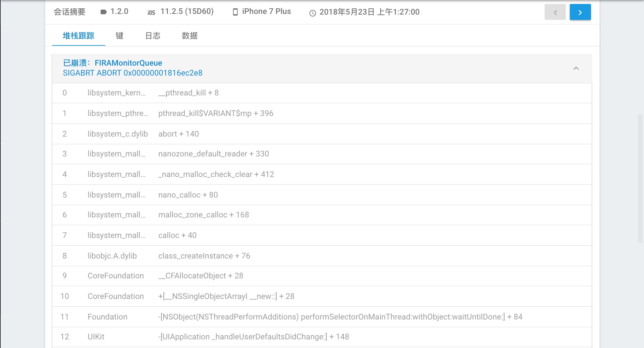Click the iOS version icon
Viewport: 644px width, 348px height.
tap(151, 13)
